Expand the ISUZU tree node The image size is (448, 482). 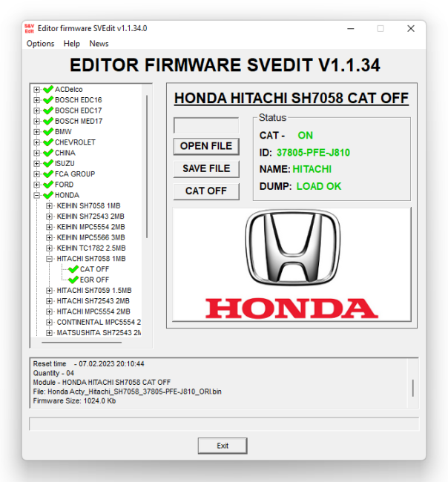coord(36,163)
